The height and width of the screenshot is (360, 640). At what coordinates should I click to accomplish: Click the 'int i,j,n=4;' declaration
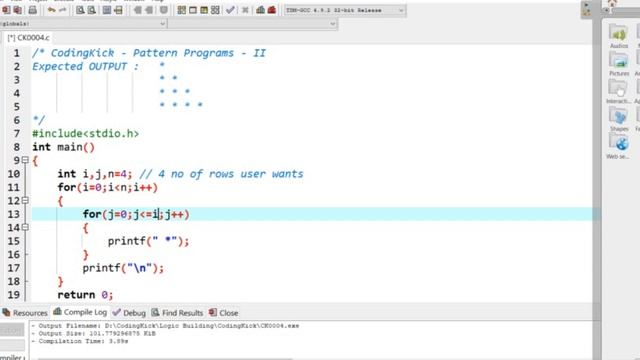coord(95,174)
